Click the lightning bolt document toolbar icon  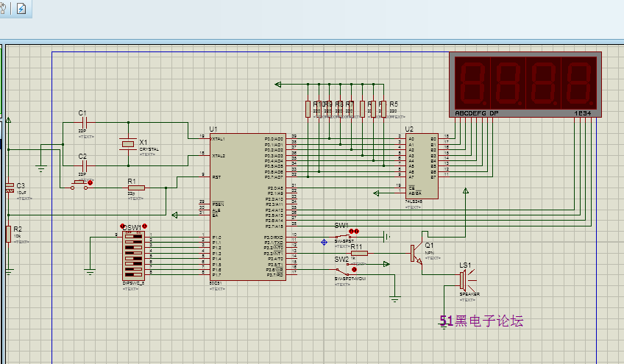tap(21, 9)
